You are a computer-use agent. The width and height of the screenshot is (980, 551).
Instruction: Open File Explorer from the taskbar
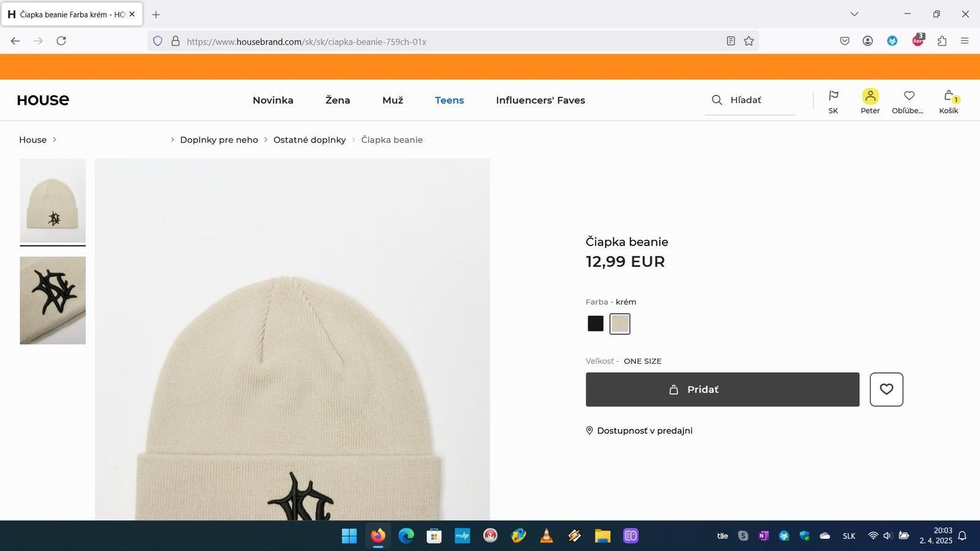point(603,536)
